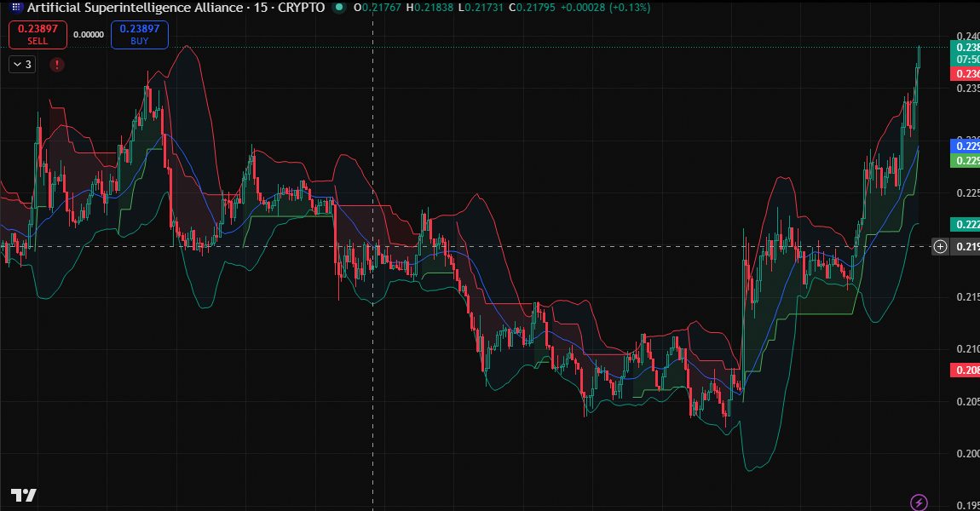Image resolution: width=980 pixels, height=511 pixels.
Task: Click the blue BUY 0.23897 button
Action: click(x=140, y=35)
